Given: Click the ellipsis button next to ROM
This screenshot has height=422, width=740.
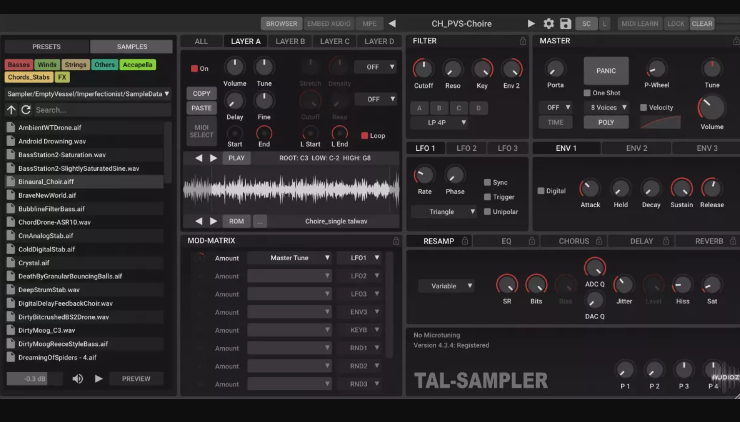Looking at the screenshot, I should coord(260,221).
